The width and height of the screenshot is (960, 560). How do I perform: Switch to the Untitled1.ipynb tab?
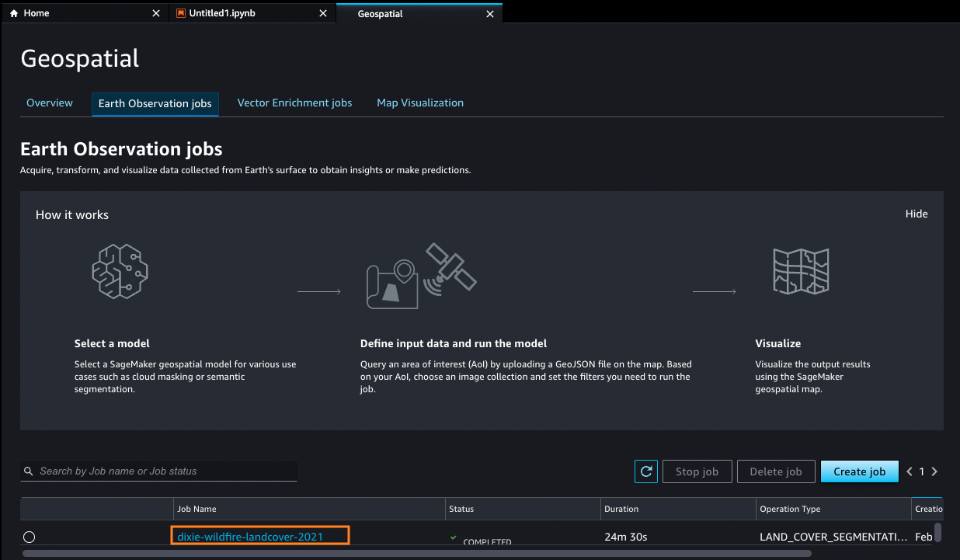(252, 13)
